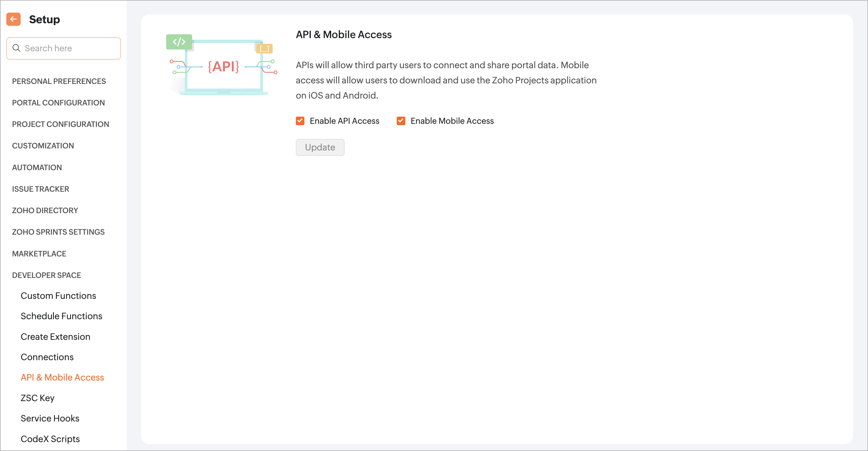This screenshot has height=451, width=868.
Task: Collapse the Developer Space section
Action: (46, 275)
